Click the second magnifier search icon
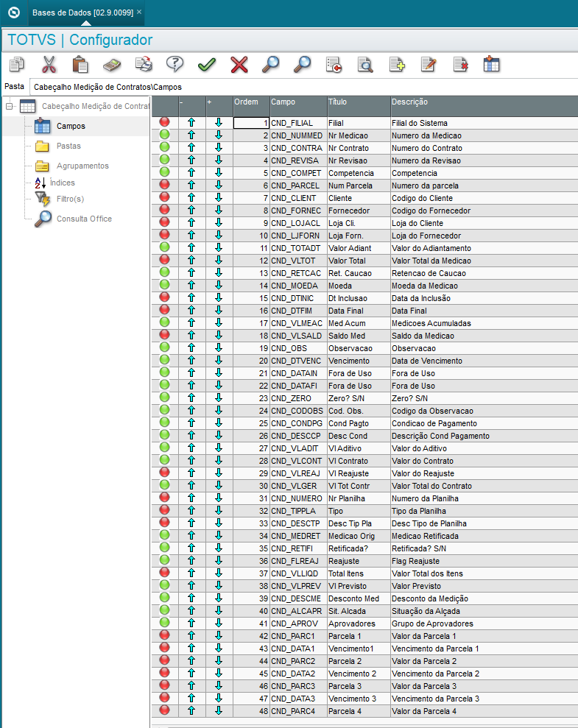This screenshot has height=728, width=578. click(302, 65)
